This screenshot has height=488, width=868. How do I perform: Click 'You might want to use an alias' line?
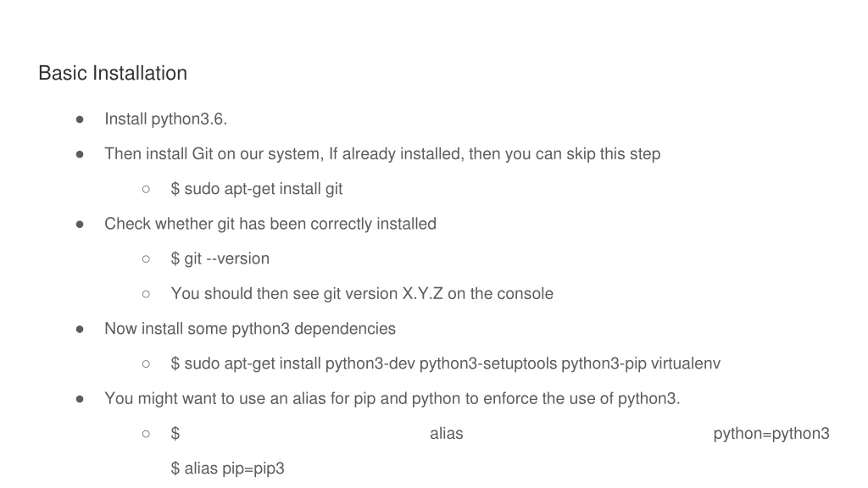(392, 398)
